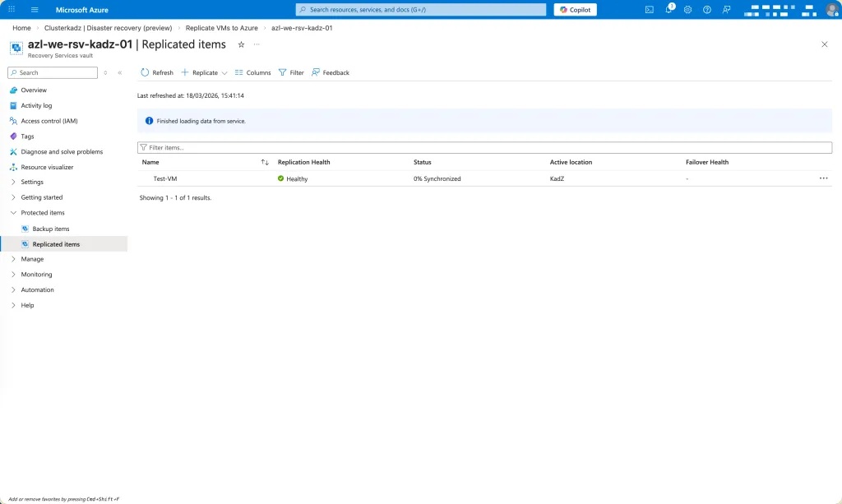Open the notifications bell icon

669,10
